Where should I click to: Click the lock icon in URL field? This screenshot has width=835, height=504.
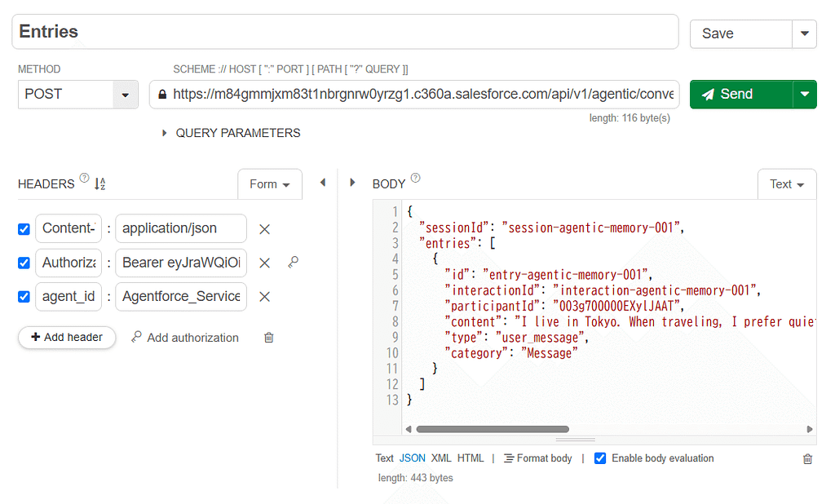pos(162,95)
